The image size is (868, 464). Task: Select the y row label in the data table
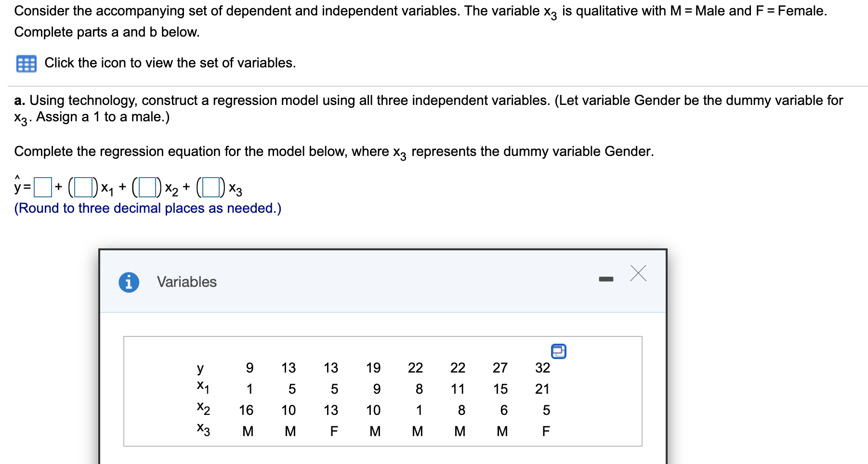pyautogui.click(x=200, y=368)
